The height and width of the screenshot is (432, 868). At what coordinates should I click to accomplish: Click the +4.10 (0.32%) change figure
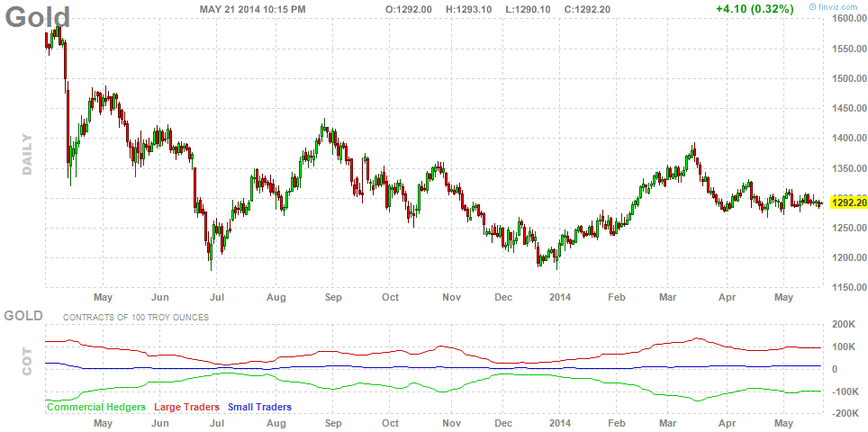(x=755, y=9)
